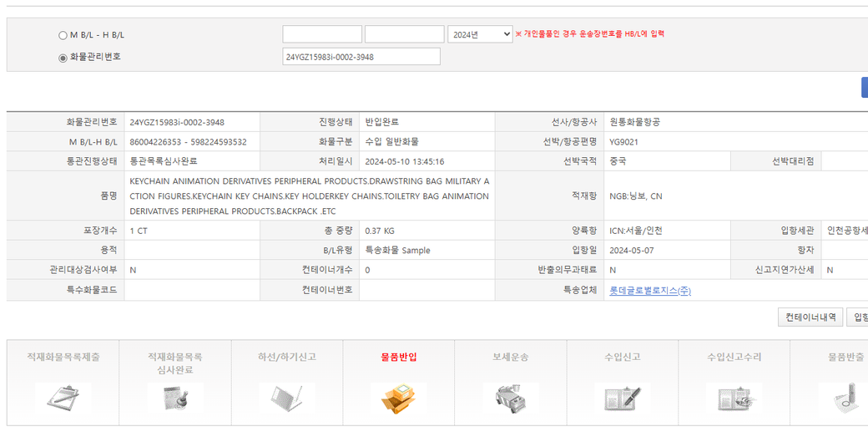Click the truck icon under 보세운송
This screenshot has height=442, width=868.
pos(510,399)
